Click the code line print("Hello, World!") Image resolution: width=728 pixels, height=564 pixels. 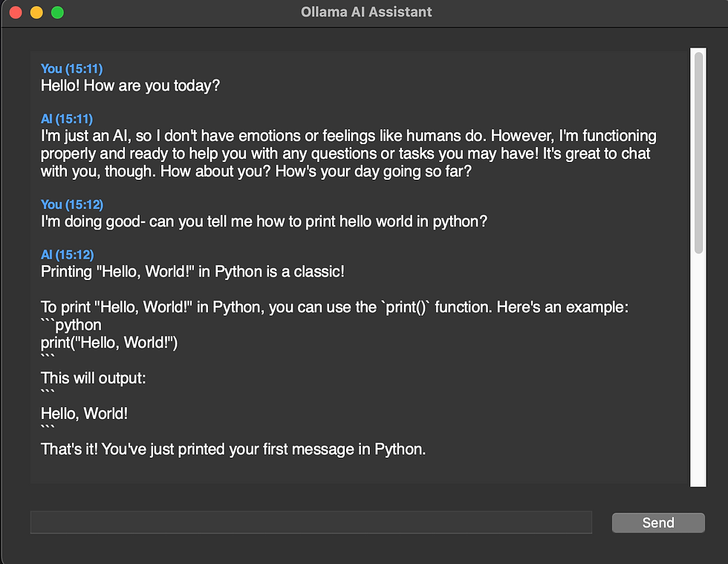pos(110,343)
